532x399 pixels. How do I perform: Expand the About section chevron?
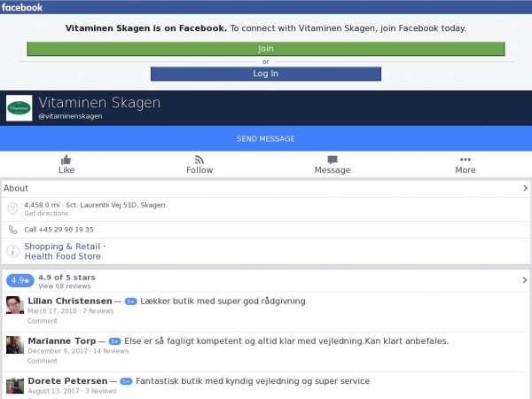525,188
